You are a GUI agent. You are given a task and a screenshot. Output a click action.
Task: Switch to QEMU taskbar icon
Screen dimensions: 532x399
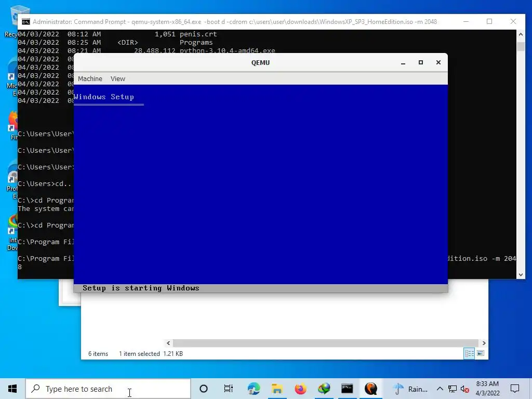coord(371,389)
